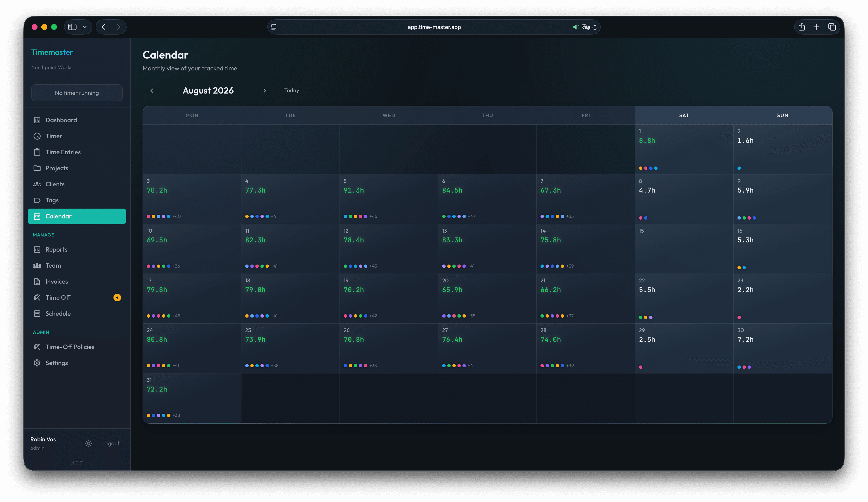868x502 pixels.
Task: Reload the page in address bar
Action: tap(595, 27)
